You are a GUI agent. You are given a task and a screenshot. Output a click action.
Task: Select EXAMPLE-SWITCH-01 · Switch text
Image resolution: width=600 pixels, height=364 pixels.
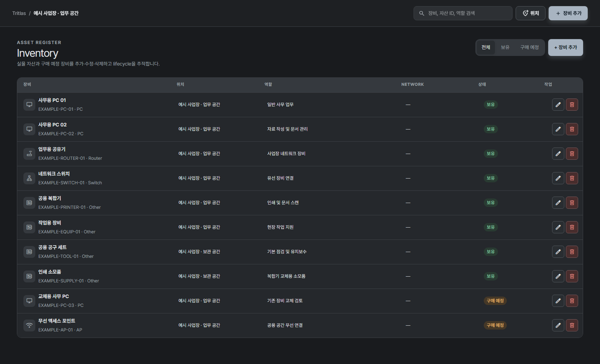[70, 183]
